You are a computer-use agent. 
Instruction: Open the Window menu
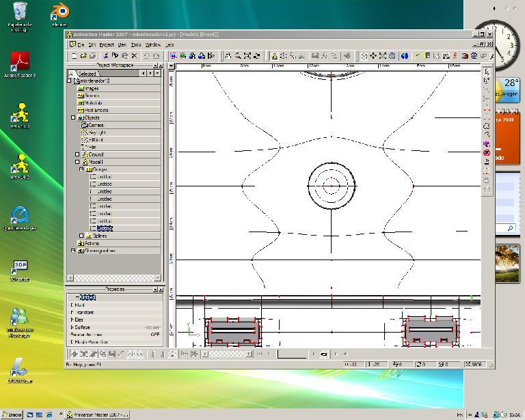pos(153,44)
